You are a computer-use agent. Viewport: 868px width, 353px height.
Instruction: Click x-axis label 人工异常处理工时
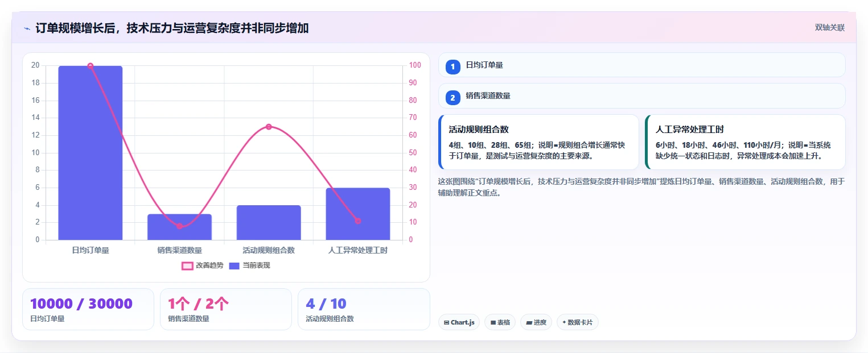click(358, 250)
